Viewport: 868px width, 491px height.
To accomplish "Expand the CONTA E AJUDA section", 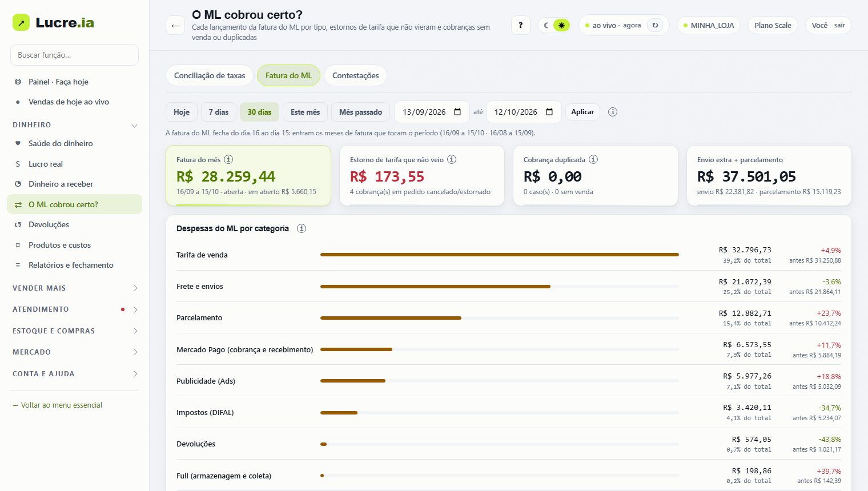I will pos(74,374).
